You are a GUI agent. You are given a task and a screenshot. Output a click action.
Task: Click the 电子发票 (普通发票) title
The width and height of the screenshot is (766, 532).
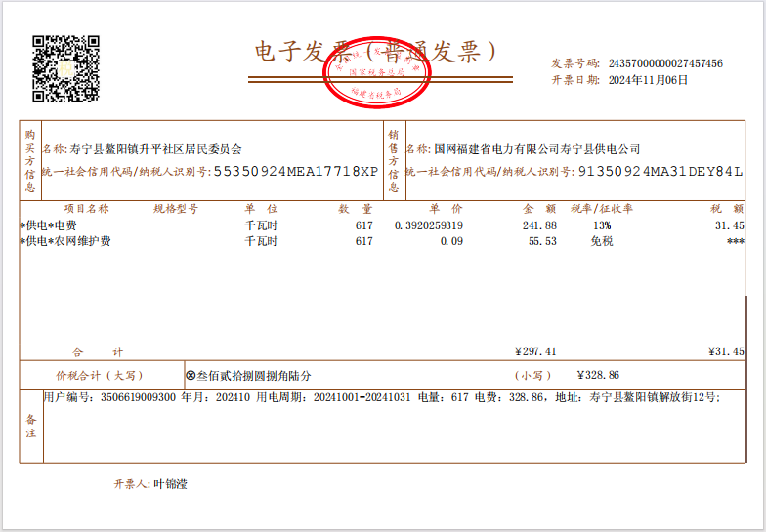pos(376,52)
